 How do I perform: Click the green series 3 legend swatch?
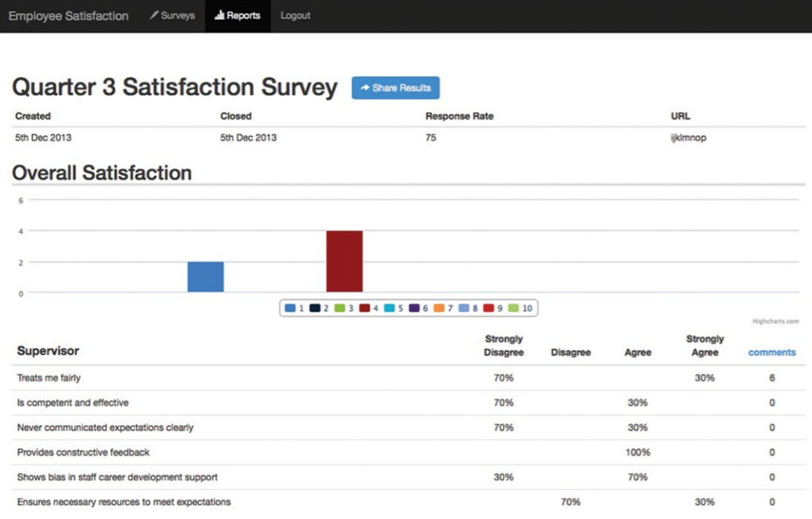point(341,308)
